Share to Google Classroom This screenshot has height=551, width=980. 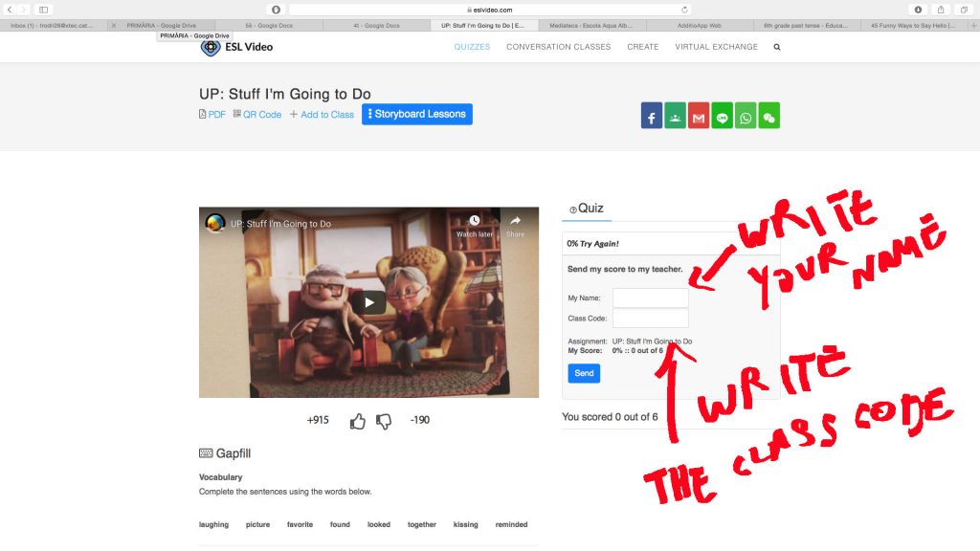(675, 116)
